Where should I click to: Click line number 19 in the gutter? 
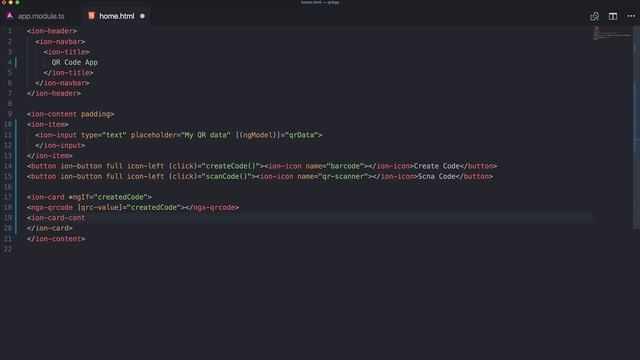(8, 218)
